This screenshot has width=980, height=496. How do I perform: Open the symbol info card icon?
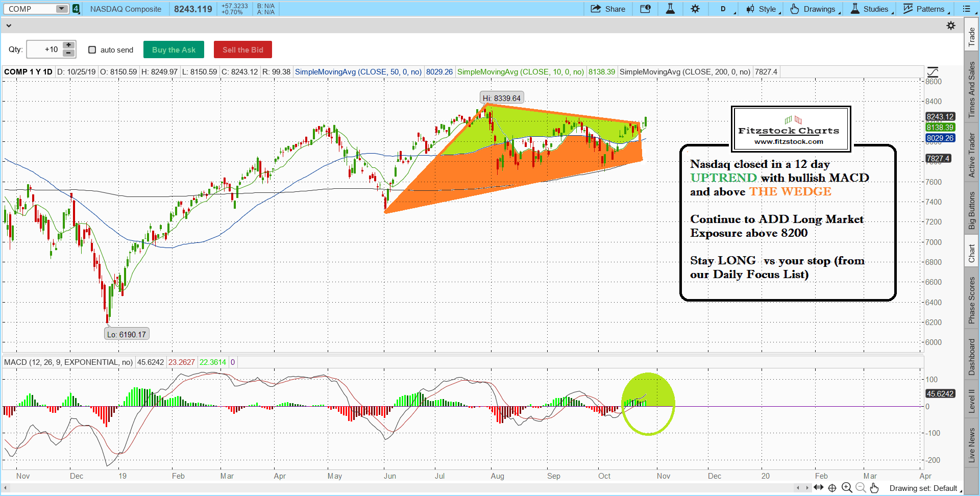(x=645, y=9)
